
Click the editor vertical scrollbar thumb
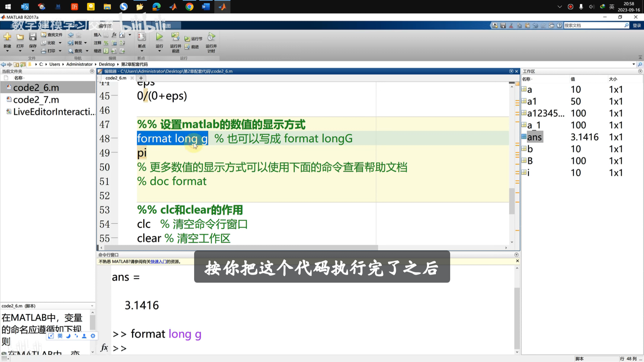click(x=511, y=201)
